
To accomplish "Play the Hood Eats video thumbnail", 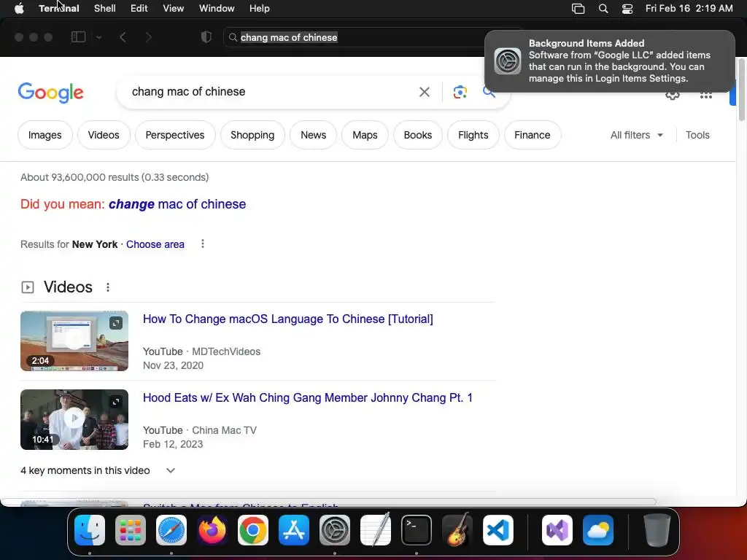I will point(74,419).
